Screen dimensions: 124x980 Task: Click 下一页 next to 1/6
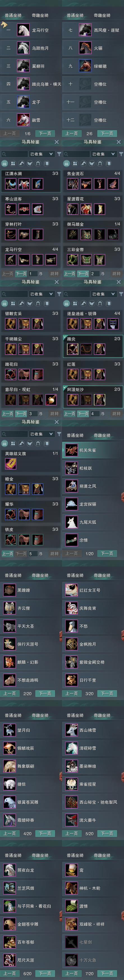click(x=45, y=134)
